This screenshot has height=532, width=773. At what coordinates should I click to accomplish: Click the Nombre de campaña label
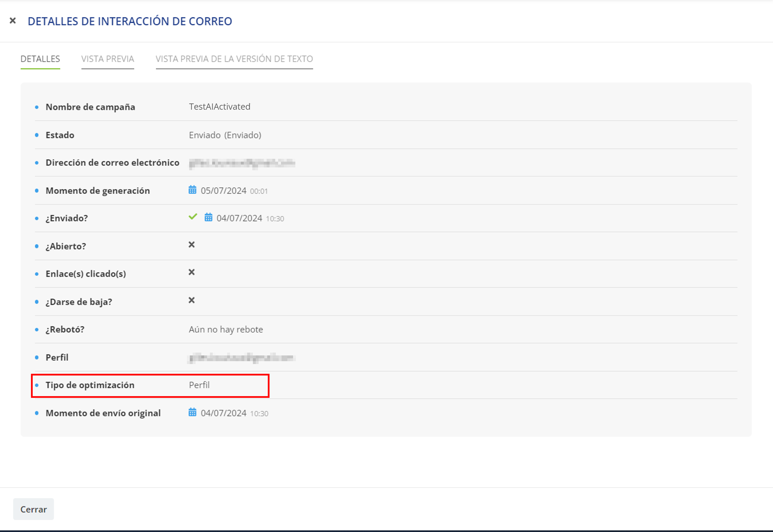[x=90, y=107]
